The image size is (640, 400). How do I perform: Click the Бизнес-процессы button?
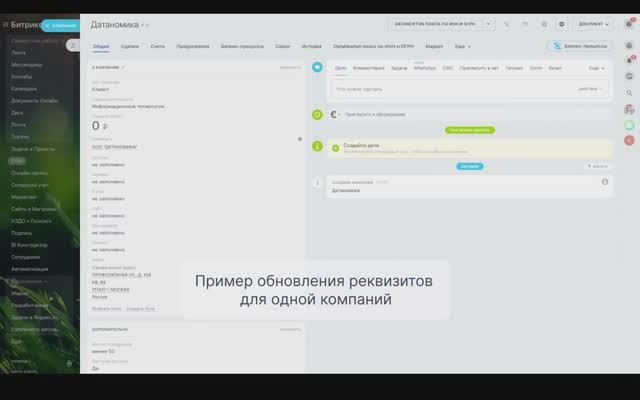(x=580, y=46)
